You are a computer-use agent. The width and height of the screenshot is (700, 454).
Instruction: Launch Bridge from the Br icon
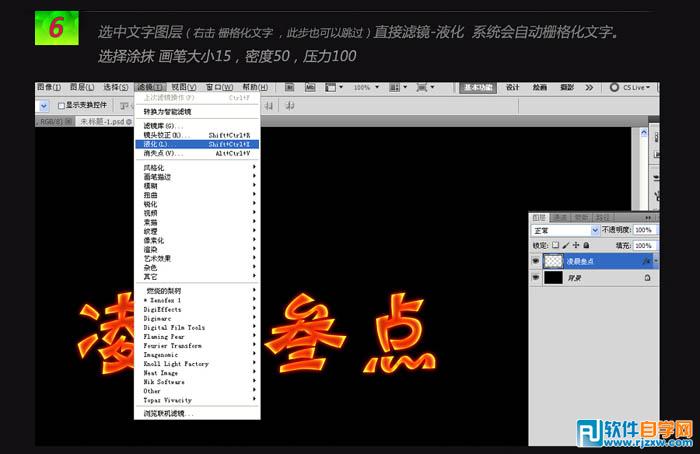290,87
